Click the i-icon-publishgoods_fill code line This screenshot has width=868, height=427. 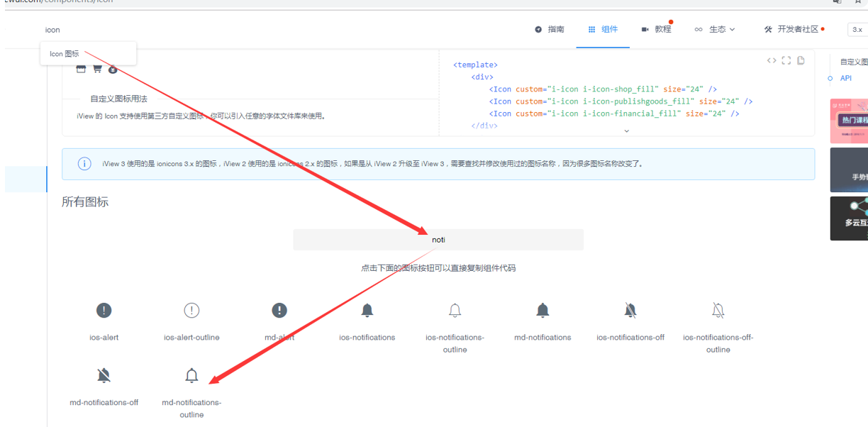(x=621, y=101)
